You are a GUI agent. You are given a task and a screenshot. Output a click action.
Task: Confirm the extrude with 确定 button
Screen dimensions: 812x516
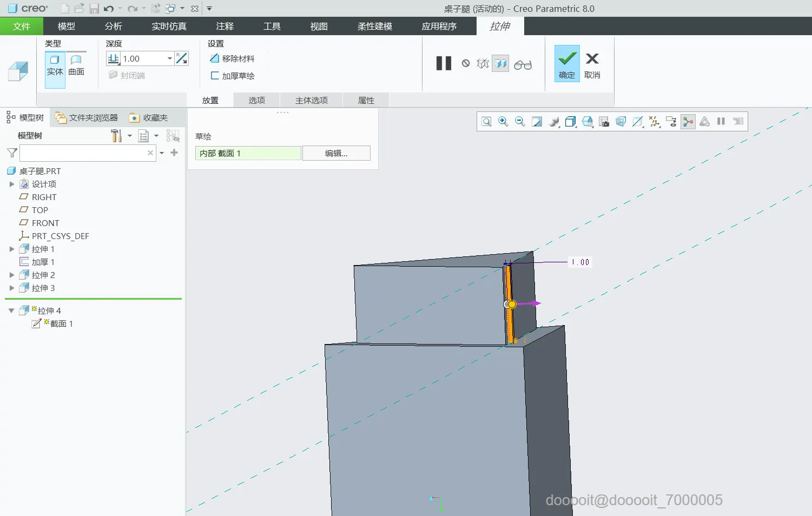click(x=566, y=64)
